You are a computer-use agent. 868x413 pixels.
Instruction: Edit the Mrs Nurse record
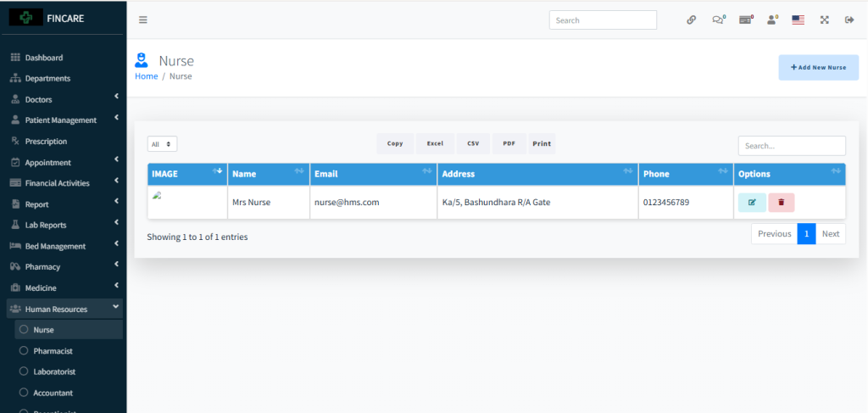(x=752, y=203)
